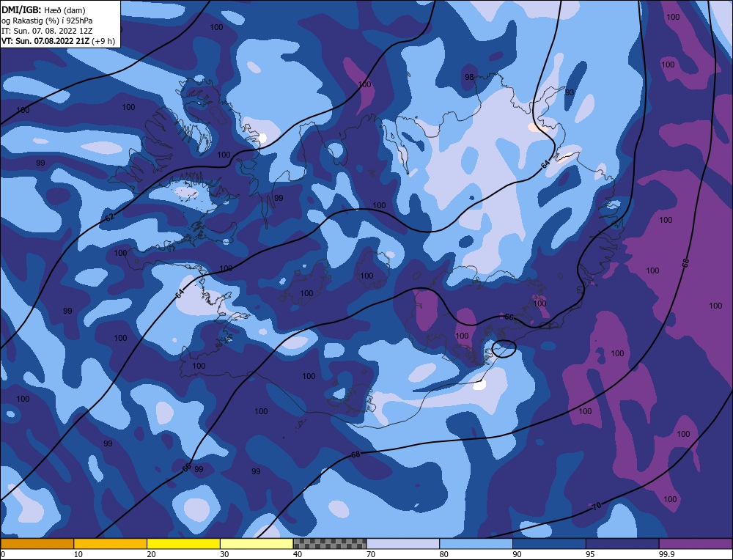Select the lavender 70–80 legend swatch
The width and height of the screenshot is (733, 560).
point(403,544)
